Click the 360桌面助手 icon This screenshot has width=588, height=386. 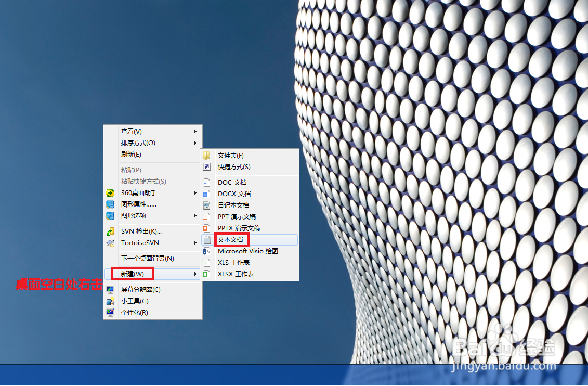pos(111,192)
